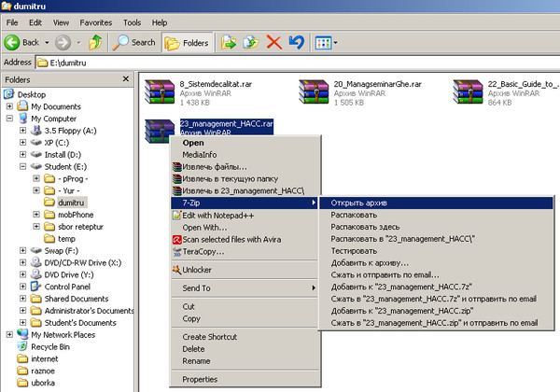Choose Добавить к архиву… entry
The width and height of the screenshot is (560, 392).
click(x=436, y=263)
